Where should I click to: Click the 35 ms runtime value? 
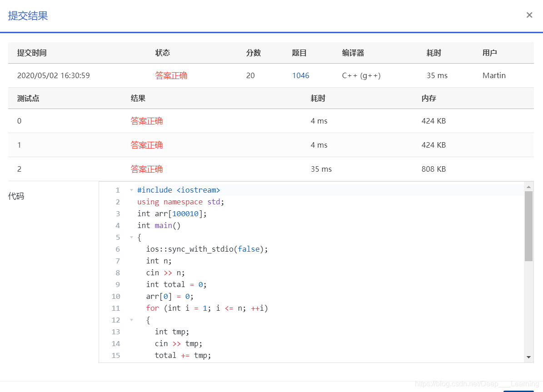(x=437, y=75)
